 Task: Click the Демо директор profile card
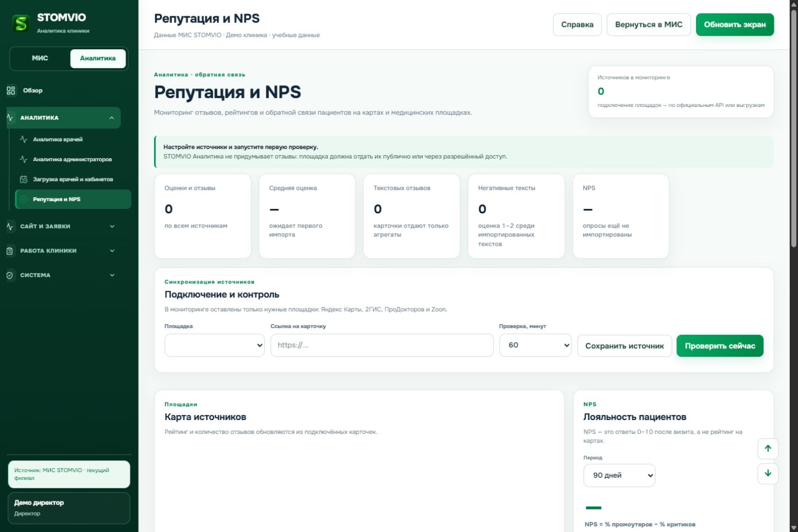click(x=69, y=508)
